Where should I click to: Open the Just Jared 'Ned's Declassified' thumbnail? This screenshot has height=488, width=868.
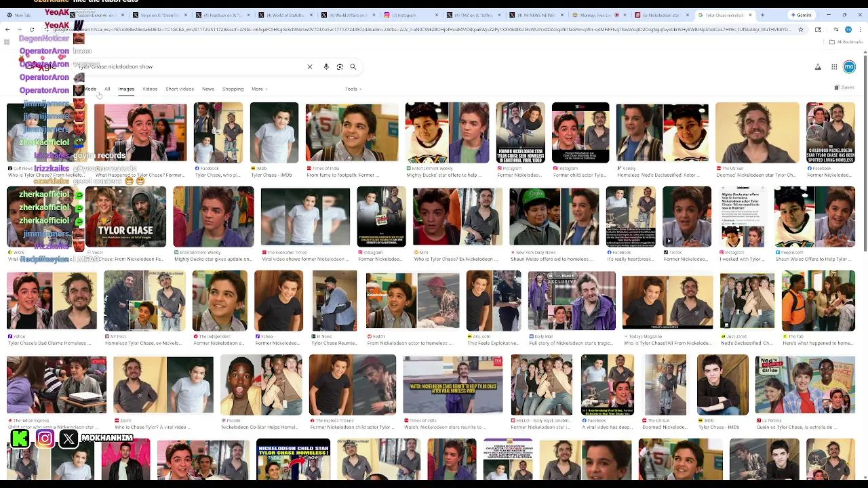747,301
